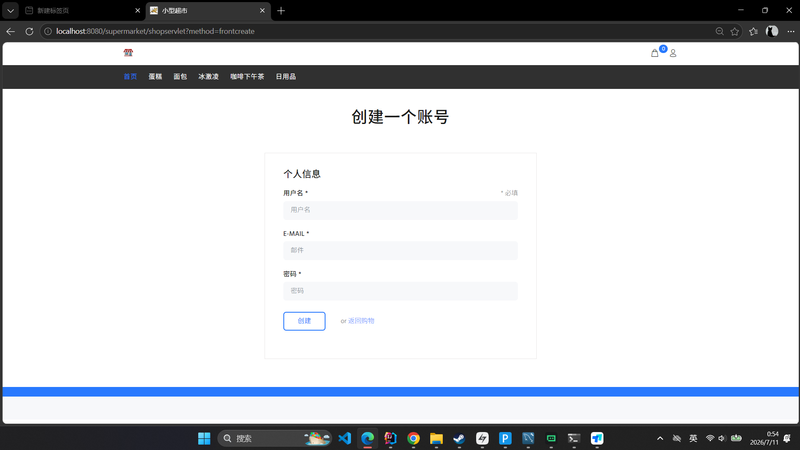Open the 冰激凌 category
800x450 pixels.
click(209, 77)
